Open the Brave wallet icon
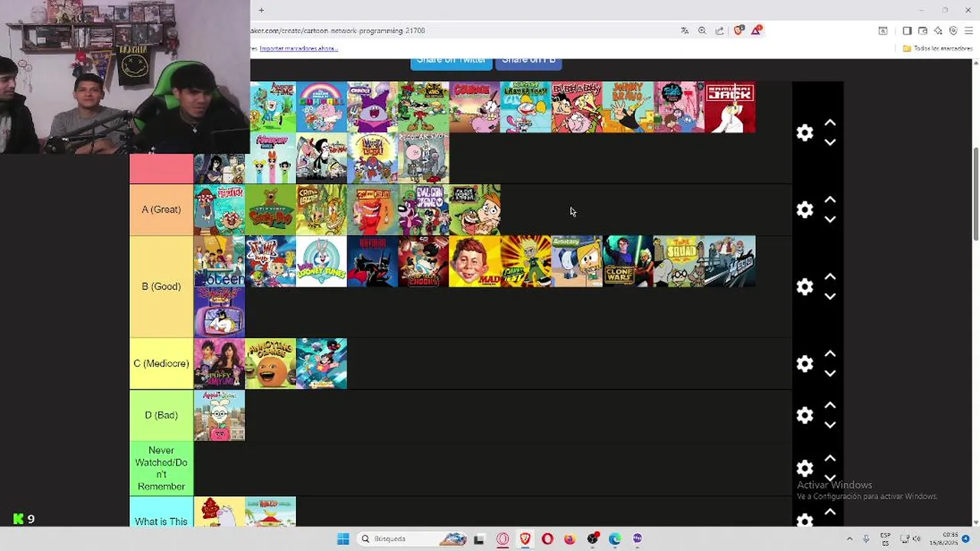 pos(923,31)
